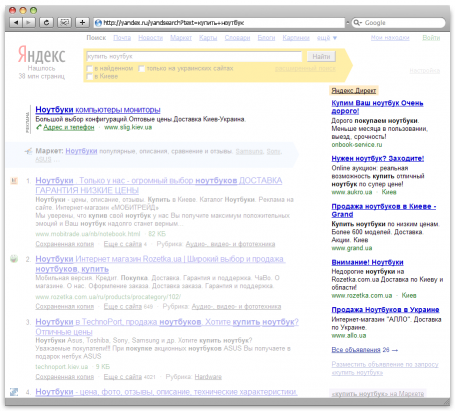The image size is (455, 411).
Task: Open ad 'Внимание! Ноутбуки'
Action: click(x=367, y=262)
